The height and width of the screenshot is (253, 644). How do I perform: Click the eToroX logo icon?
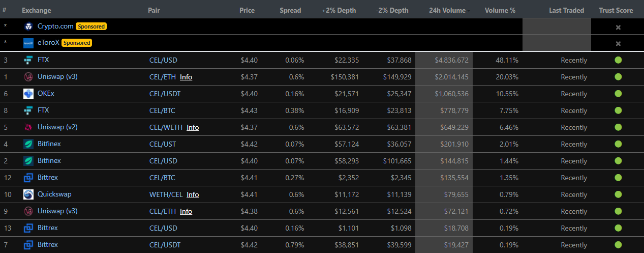(28, 43)
